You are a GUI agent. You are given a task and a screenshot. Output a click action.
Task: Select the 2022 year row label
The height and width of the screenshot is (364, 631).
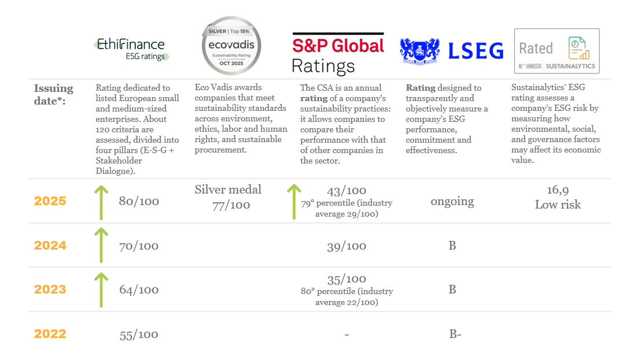[x=50, y=334]
